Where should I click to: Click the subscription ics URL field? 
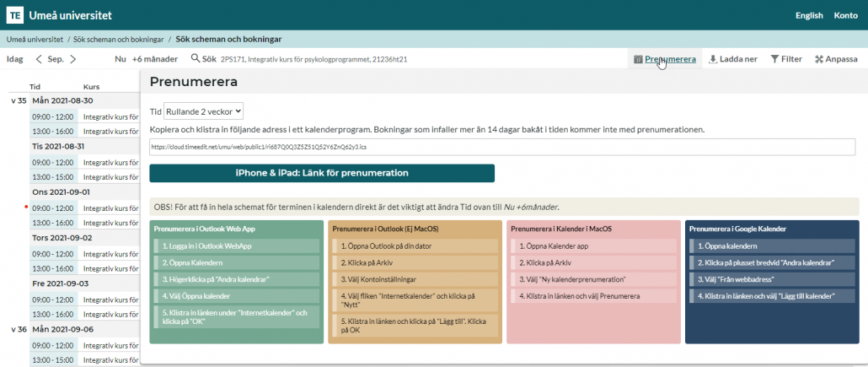click(502, 148)
